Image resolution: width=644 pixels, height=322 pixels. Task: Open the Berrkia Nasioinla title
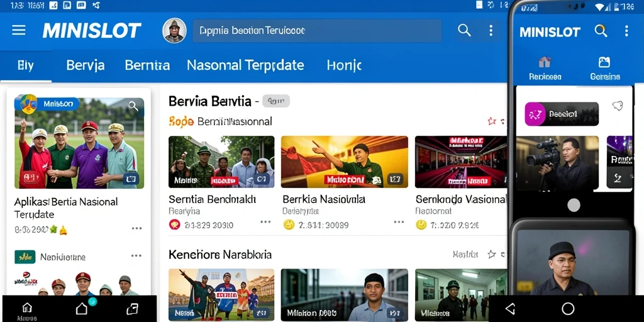coord(324,199)
